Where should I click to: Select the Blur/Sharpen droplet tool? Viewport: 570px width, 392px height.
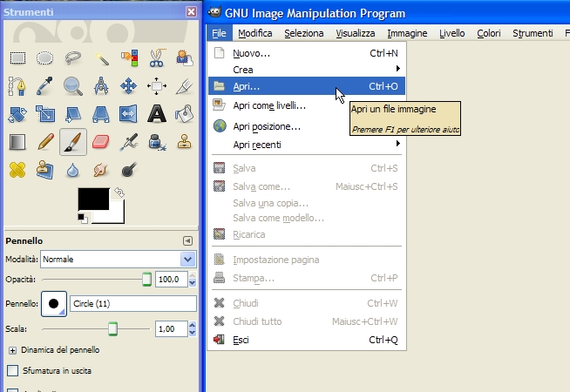click(72, 170)
